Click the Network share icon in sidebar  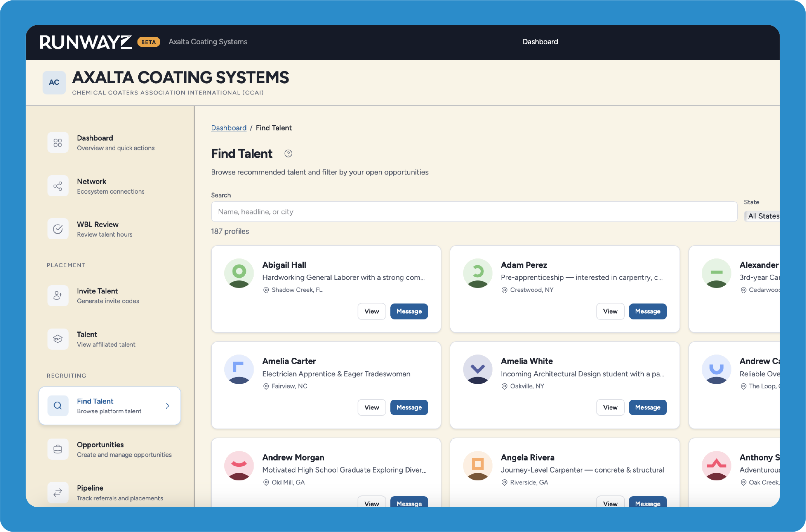[58, 186]
